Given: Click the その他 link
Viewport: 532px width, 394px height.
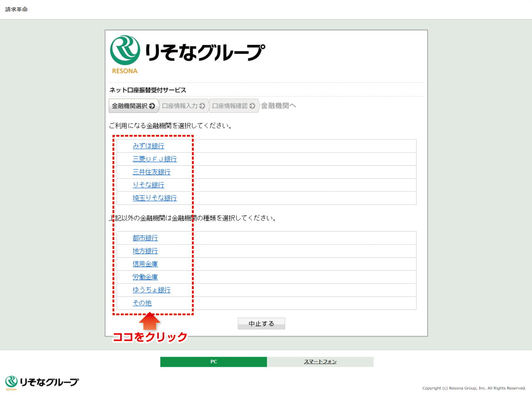Looking at the screenshot, I should pyautogui.click(x=142, y=303).
